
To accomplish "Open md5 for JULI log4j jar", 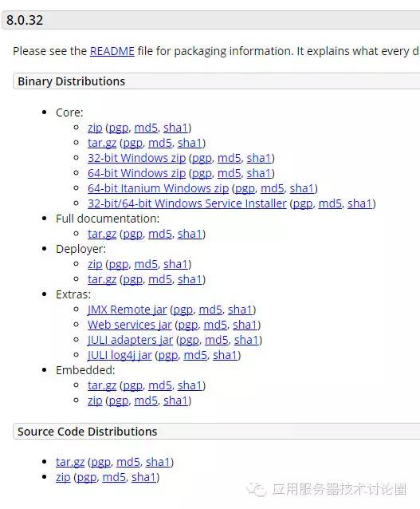I will [x=195, y=355].
